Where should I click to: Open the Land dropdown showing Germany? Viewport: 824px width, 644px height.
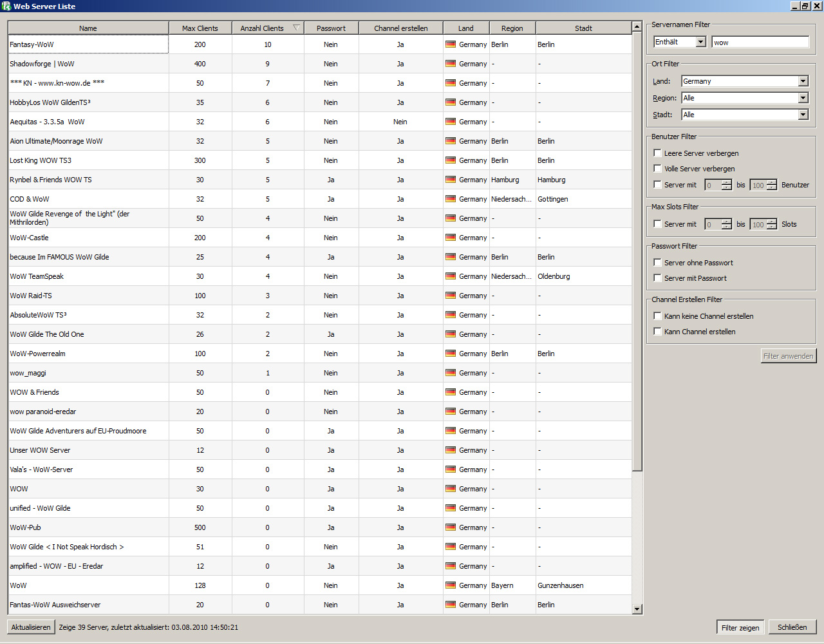pos(803,81)
